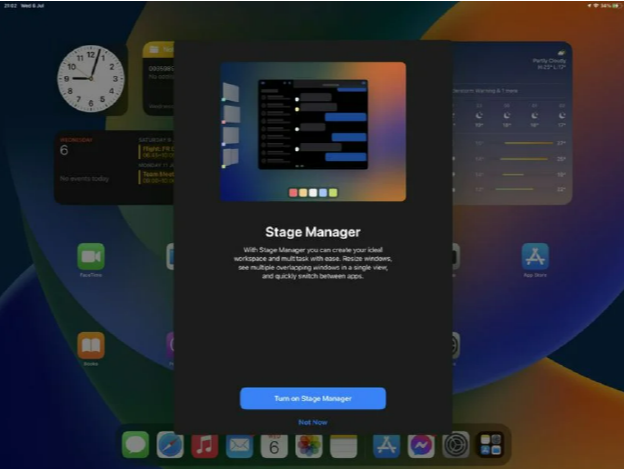
Task: Tap the Stage Manager preview illustration
Action: pos(313,131)
